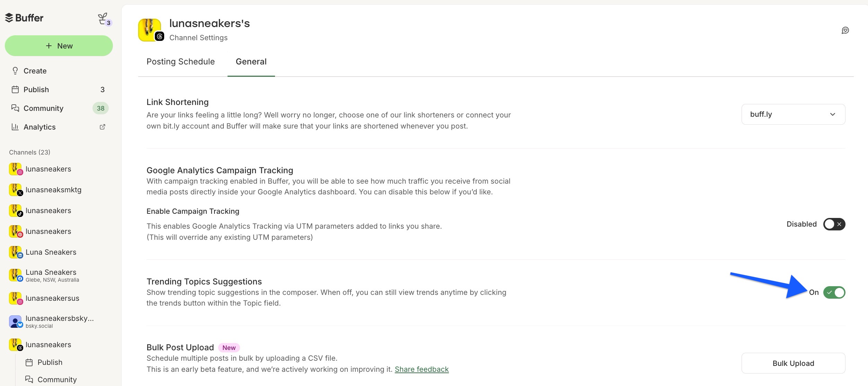Select lunasneakersbsky Bluesky channel
The image size is (868, 386).
[x=59, y=322]
